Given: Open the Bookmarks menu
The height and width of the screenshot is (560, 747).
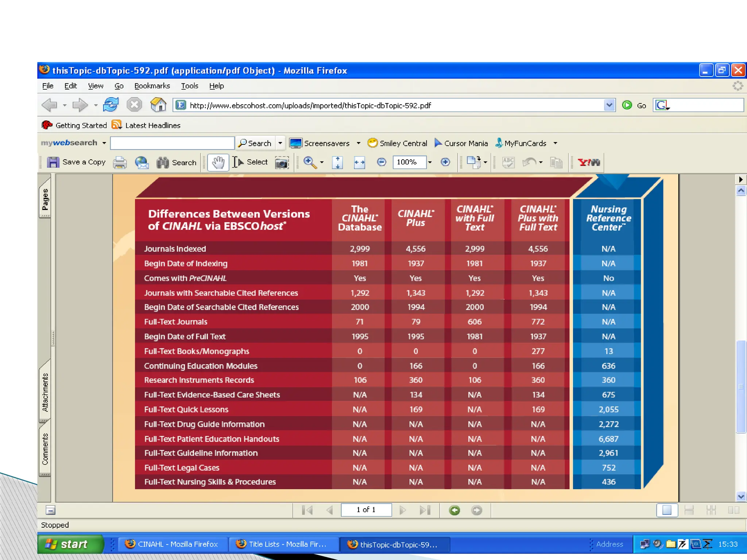Looking at the screenshot, I should click(x=152, y=86).
